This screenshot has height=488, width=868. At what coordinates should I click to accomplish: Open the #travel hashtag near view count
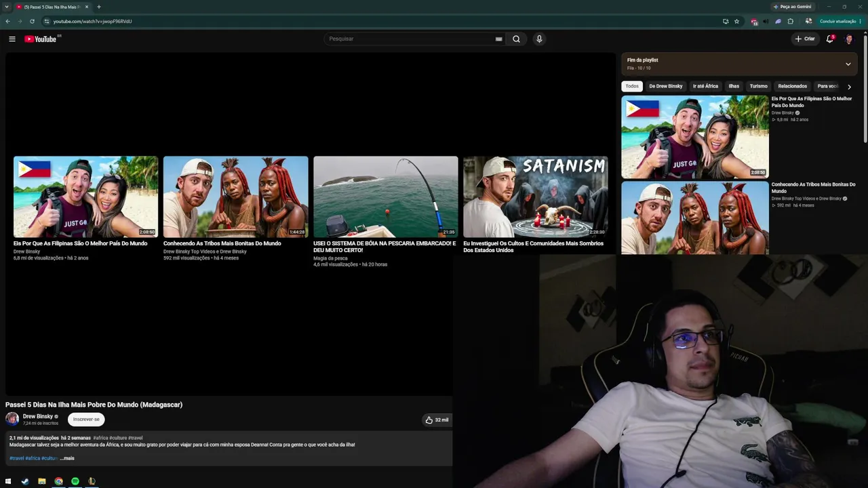pyautogui.click(x=136, y=438)
